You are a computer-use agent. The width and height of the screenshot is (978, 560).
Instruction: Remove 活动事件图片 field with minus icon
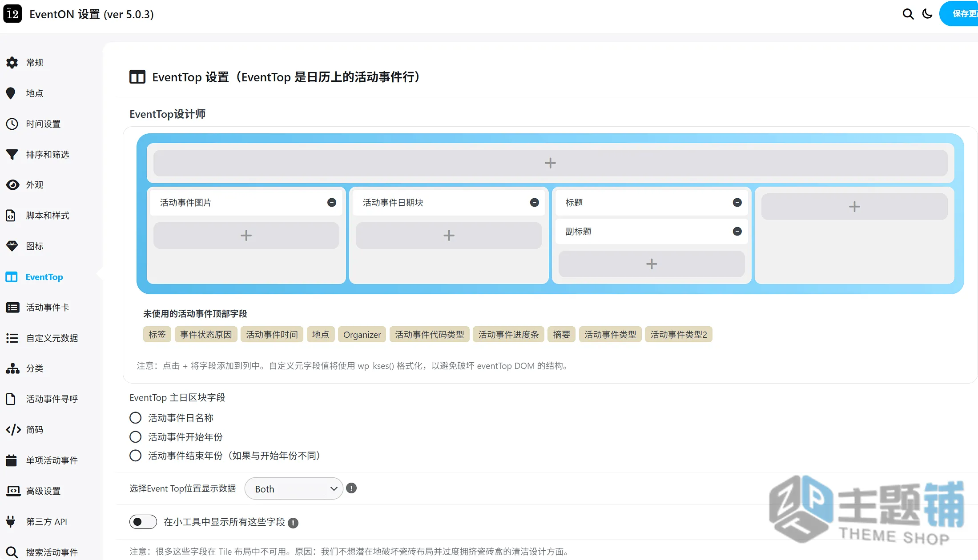[332, 203]
